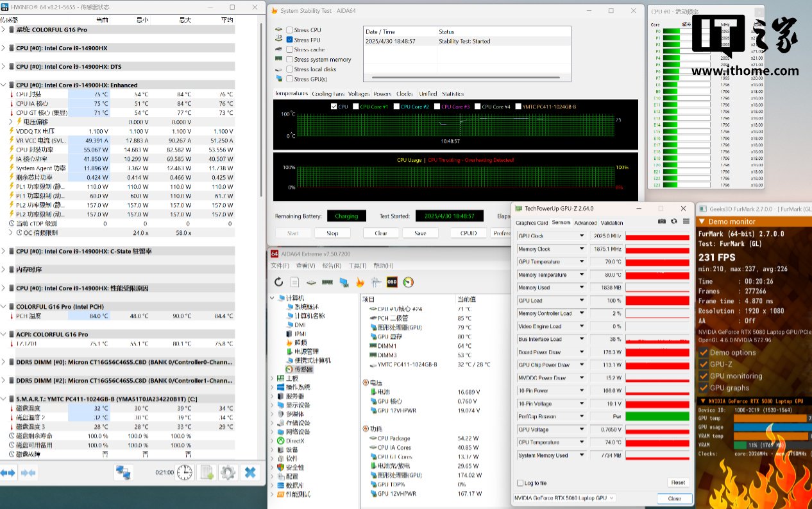
Task: Toggle GPU-Z Log to file checkbox
Action: [520, 483]
